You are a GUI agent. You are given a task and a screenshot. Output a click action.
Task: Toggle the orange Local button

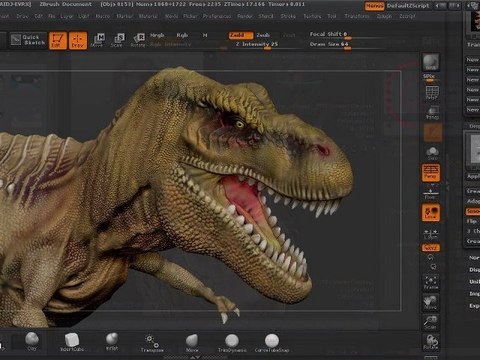(x=431, y=213)
